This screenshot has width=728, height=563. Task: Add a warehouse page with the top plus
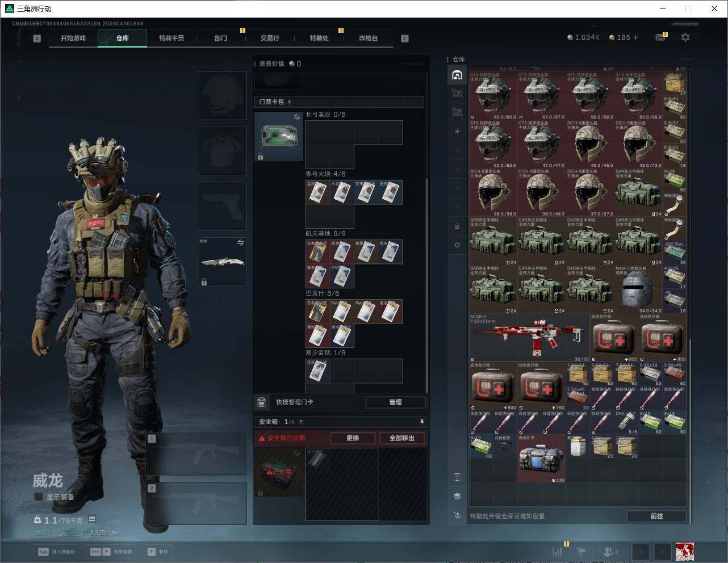457,131
